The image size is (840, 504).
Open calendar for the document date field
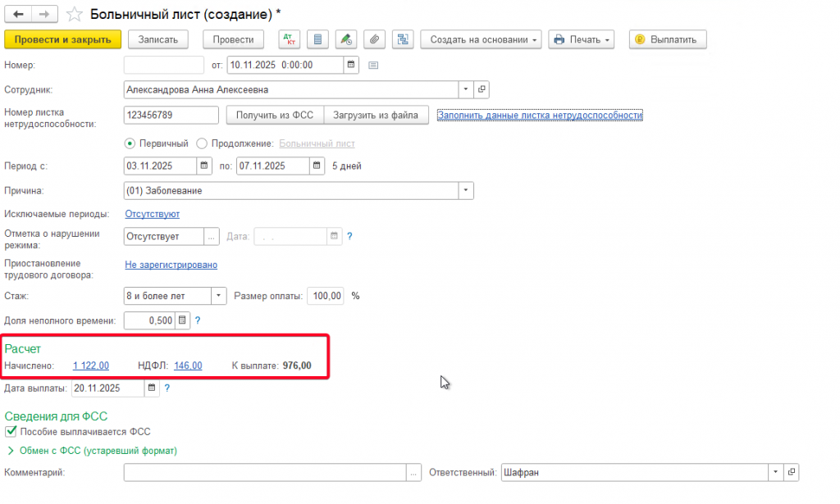[351, 65]
